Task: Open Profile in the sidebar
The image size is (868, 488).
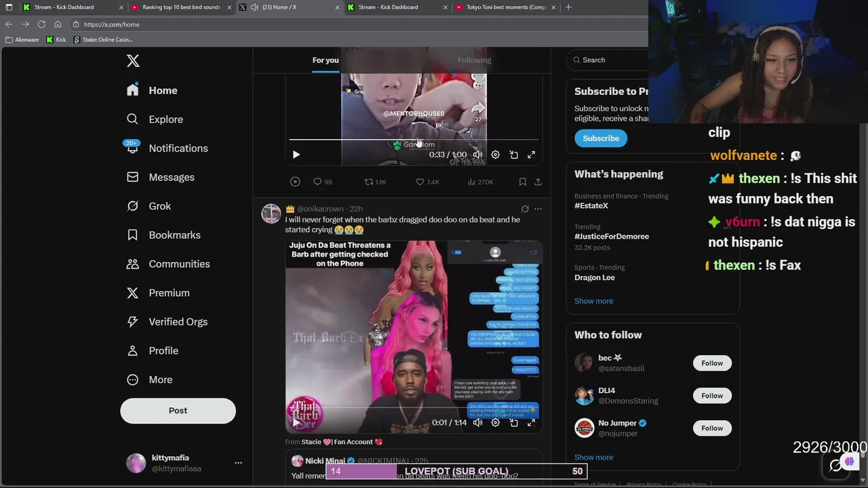Action: tap(153, 350)
